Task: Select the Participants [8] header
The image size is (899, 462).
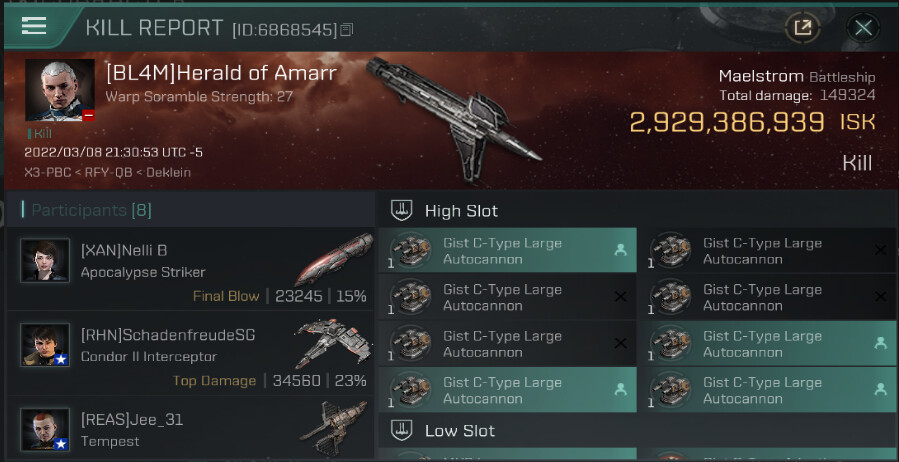Action: coord(91,210)
